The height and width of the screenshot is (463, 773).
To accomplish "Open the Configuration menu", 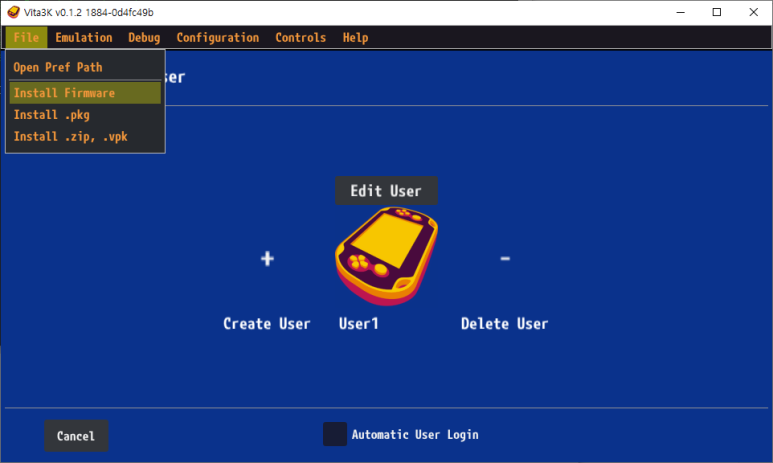I will 217,37.
